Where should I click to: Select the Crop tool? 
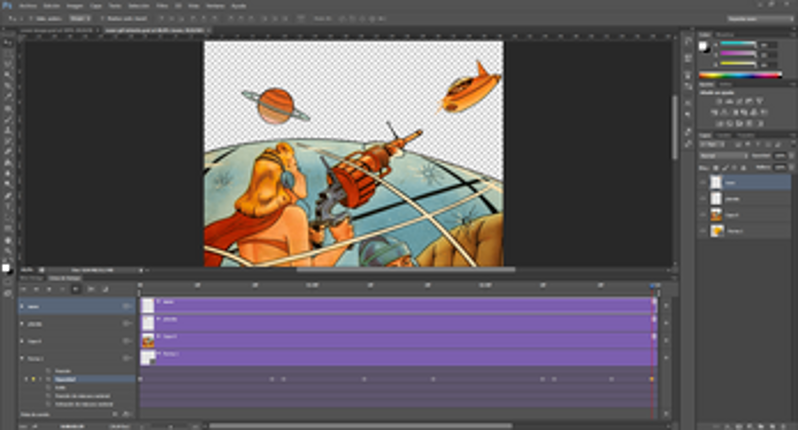tap(8, 86)
